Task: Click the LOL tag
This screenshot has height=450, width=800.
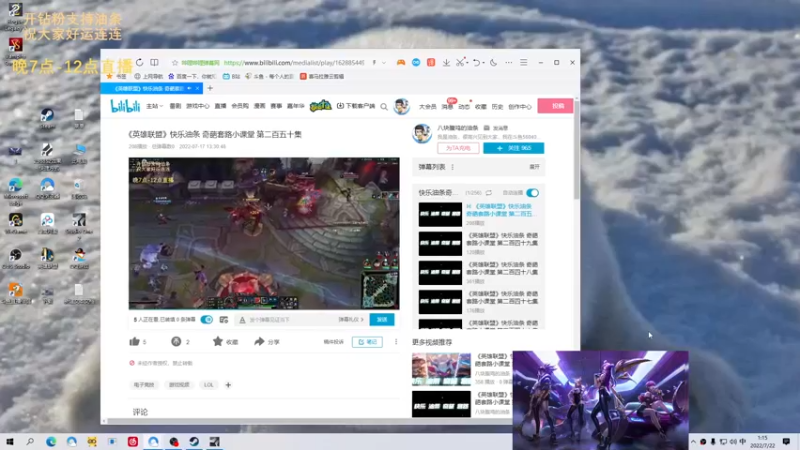Action: (209, 385)
